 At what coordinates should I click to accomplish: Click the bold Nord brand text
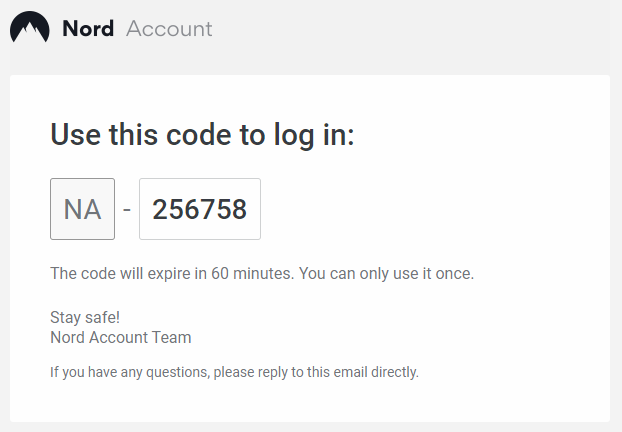88,29
